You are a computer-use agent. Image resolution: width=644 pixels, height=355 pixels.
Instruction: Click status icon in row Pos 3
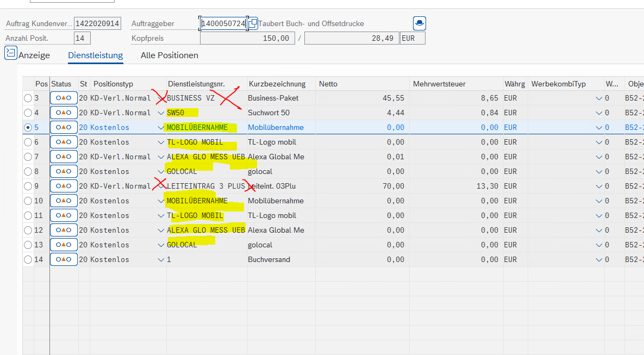click(x=64, y=98)
